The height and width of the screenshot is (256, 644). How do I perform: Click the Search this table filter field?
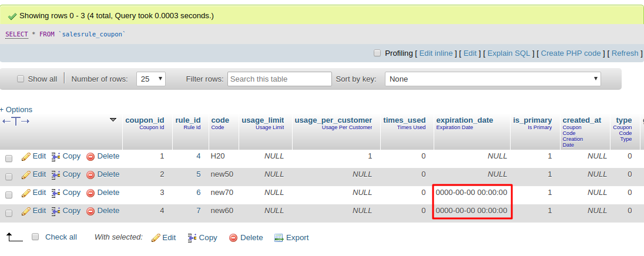click(279, 79)
